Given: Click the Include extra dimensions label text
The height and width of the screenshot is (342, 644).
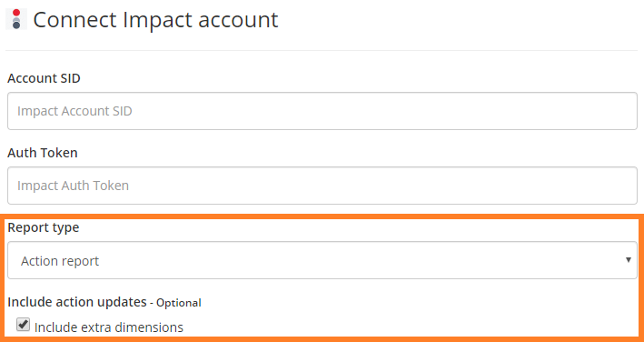Looking at the screenshot, I should [109, 327].
